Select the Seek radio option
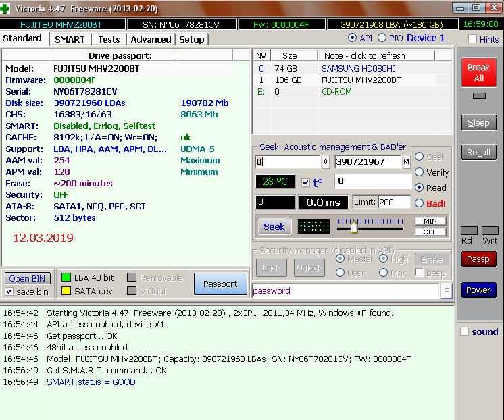This screenshot has width=504, height=420. 419,157
